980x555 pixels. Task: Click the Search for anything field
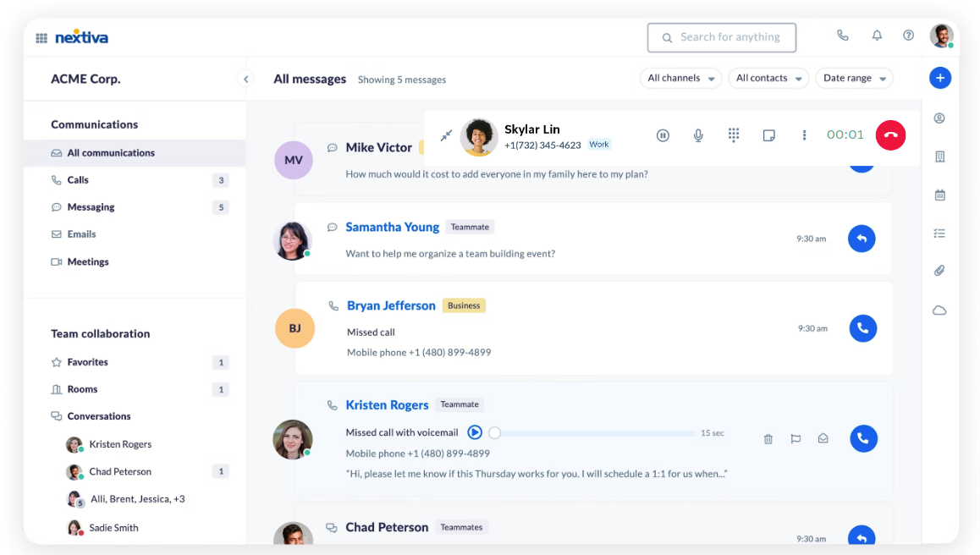722,37
